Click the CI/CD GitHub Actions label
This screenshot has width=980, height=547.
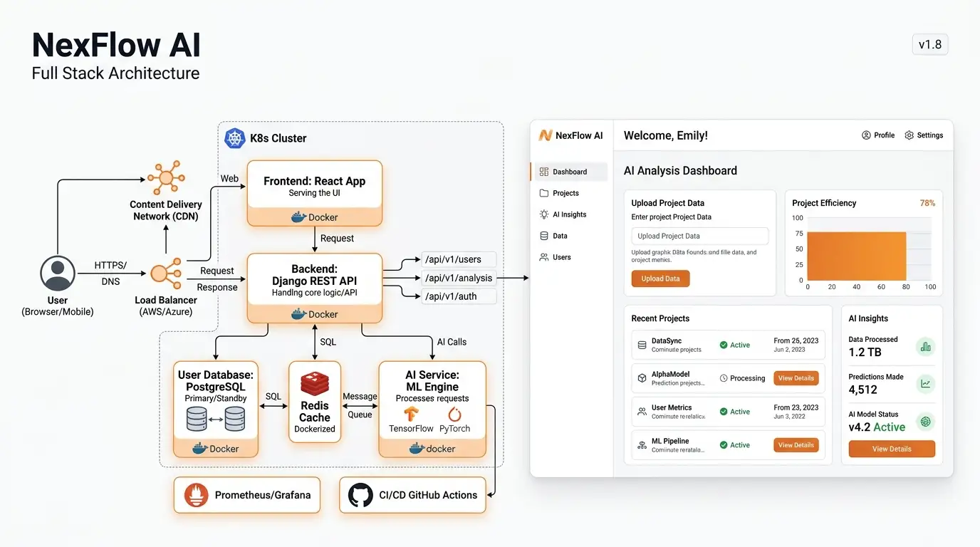(428, 495)
